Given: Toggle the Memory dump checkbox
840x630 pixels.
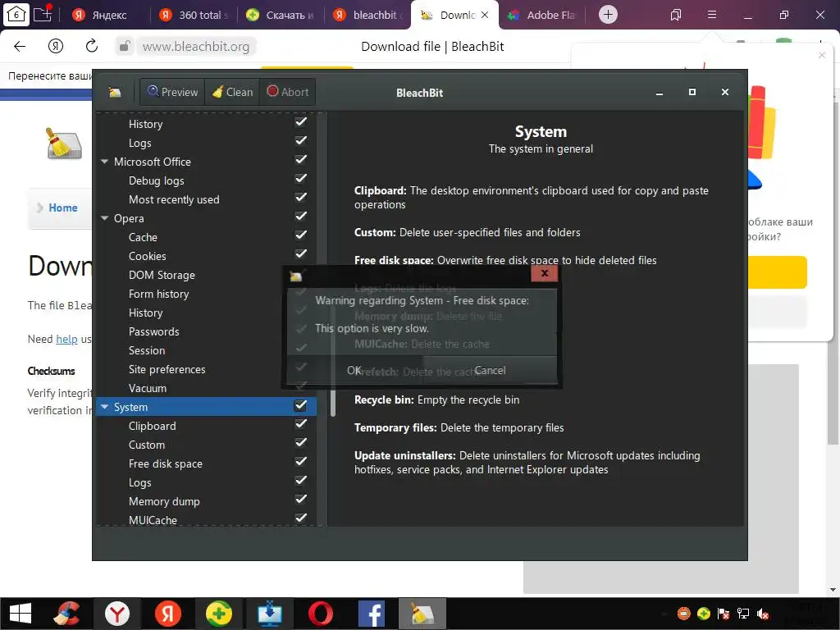Looking at the screenshot, I should (x=301, y=500).
